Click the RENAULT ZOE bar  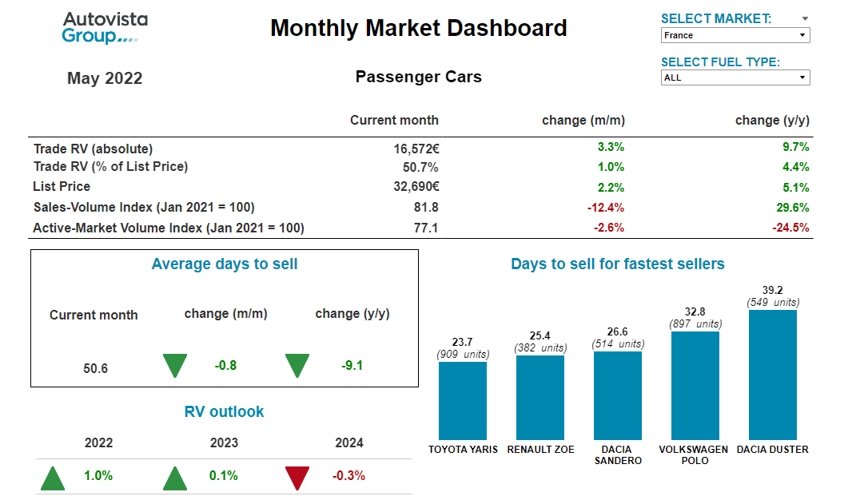click(x=540, y=399)
